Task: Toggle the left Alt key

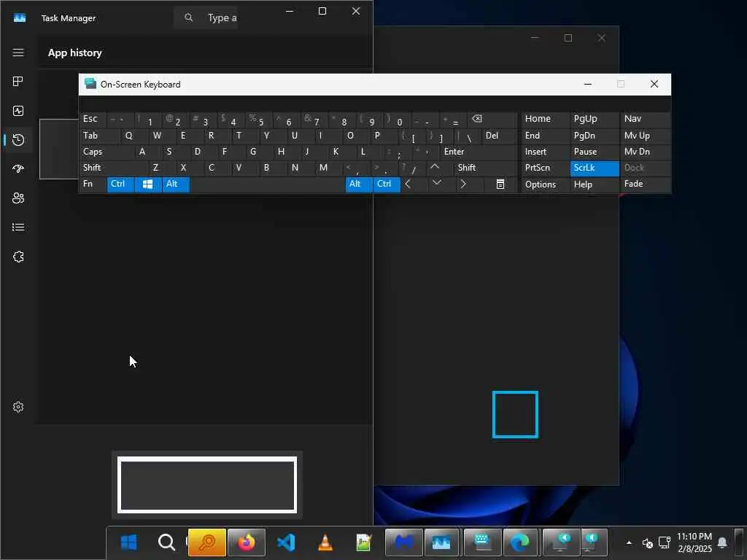Action: (176, 184)
